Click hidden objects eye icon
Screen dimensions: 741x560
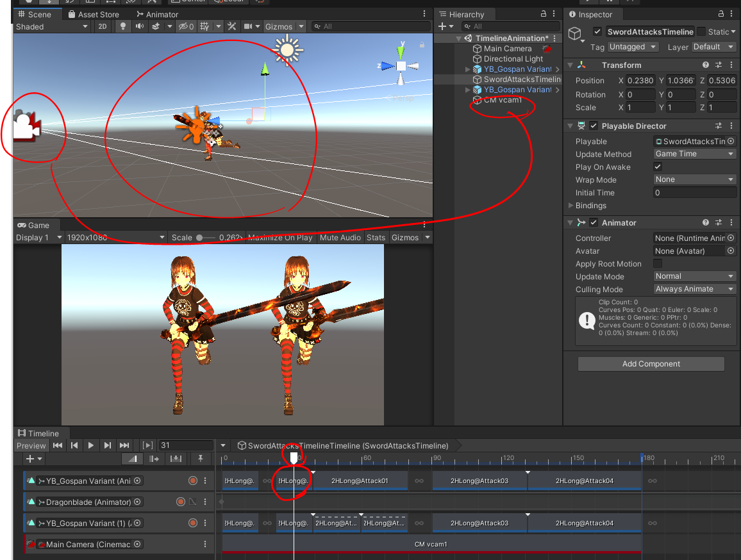(x=186, y=26)
